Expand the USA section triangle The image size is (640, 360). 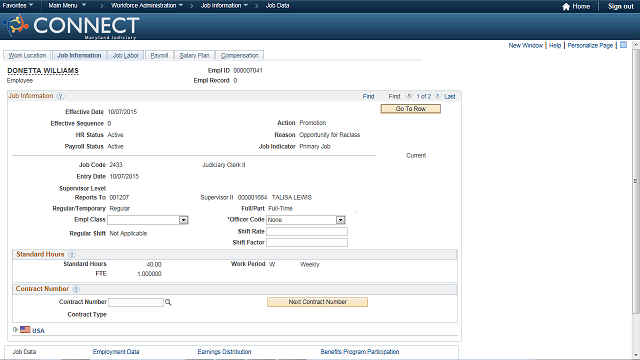click(15, 329)
